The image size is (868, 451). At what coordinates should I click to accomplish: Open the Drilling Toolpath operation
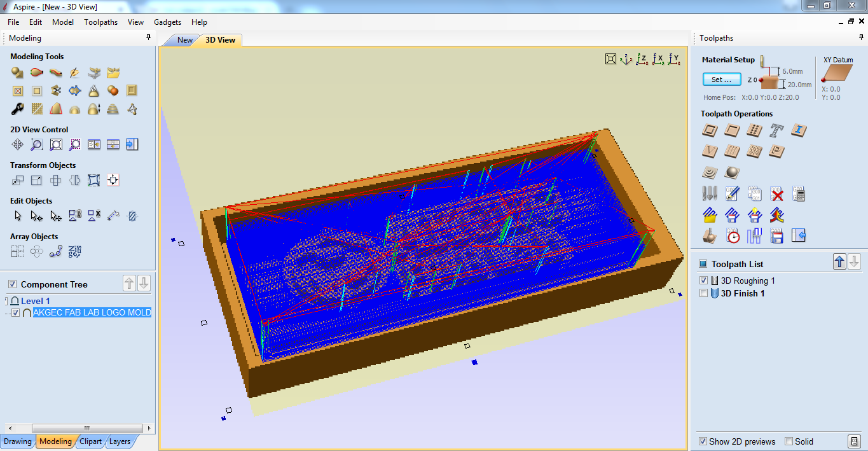754,131
